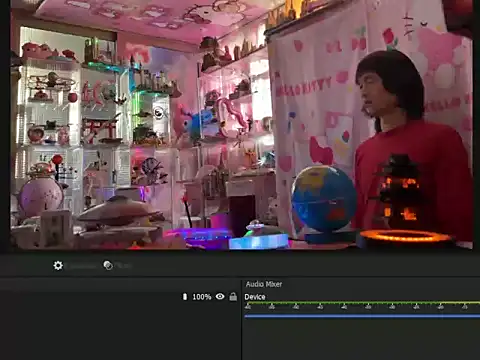Image resolution: width=480 pixels, height=360 pixels.
Task: Click the Device green audio level meter
Action: pyautogui.click(x=362, y=303)
